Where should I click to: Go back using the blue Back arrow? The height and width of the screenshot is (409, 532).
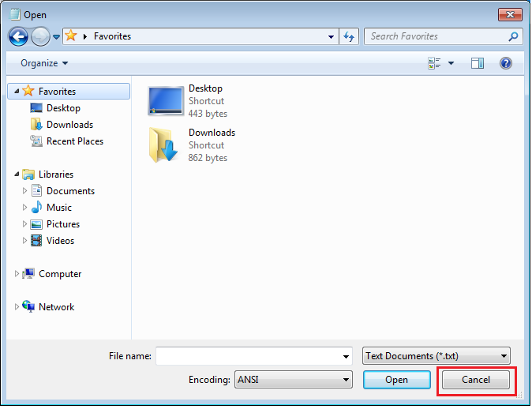18,36
